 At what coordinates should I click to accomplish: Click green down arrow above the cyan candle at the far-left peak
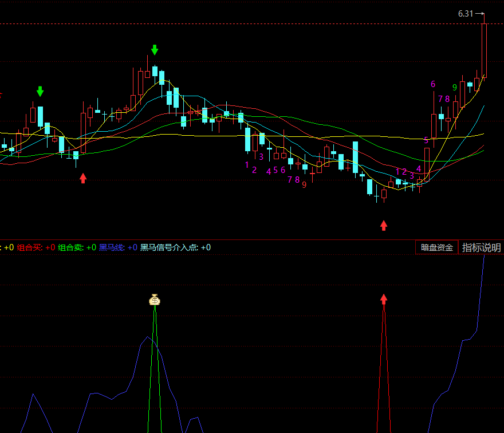point(40,91)
